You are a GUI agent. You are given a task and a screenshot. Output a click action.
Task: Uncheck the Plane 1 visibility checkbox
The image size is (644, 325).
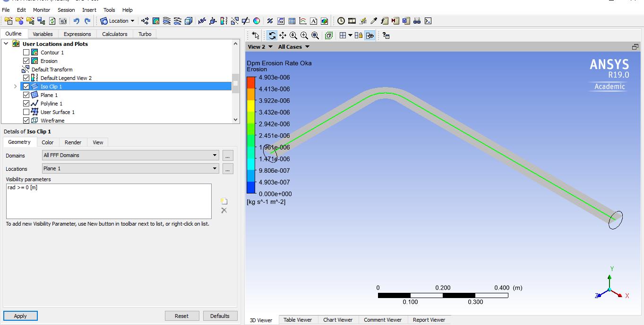coord(26,95)
